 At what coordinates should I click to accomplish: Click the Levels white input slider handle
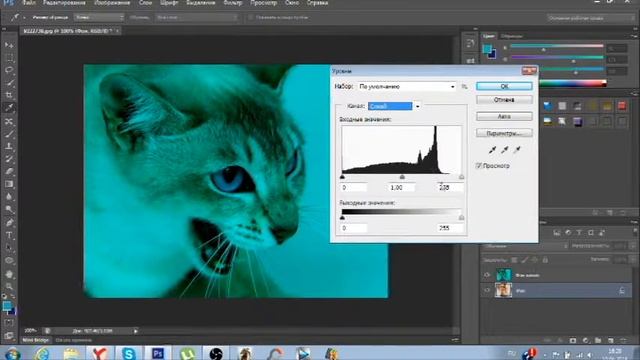coord(461,177)
